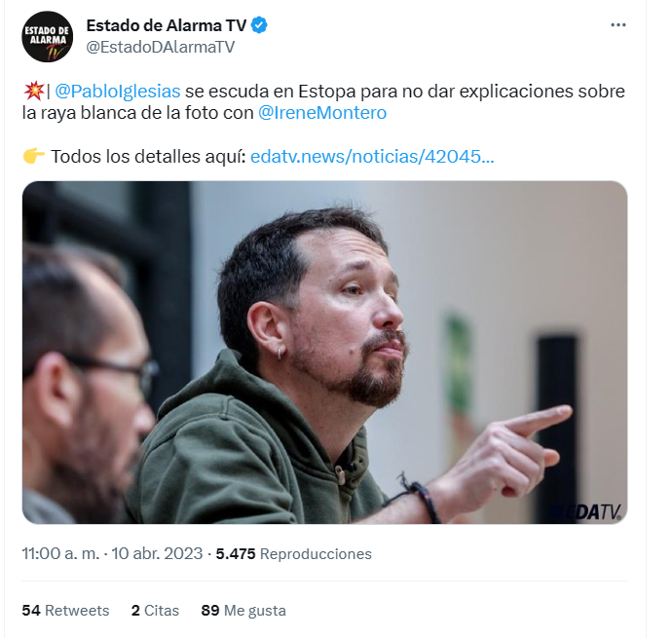Click the 10 abr. 2023 date
The height and width of the screenshot is (638, 672).
[x=157, y=553]
